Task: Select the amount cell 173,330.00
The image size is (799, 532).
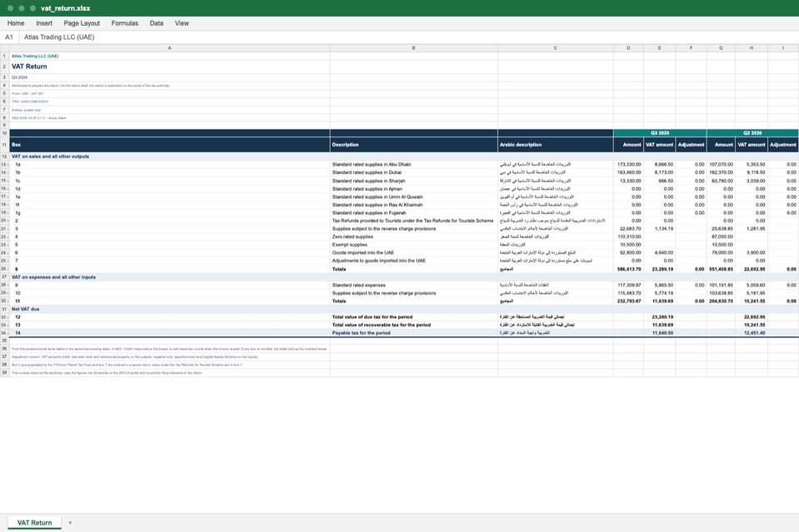Action: click(628, 165)
